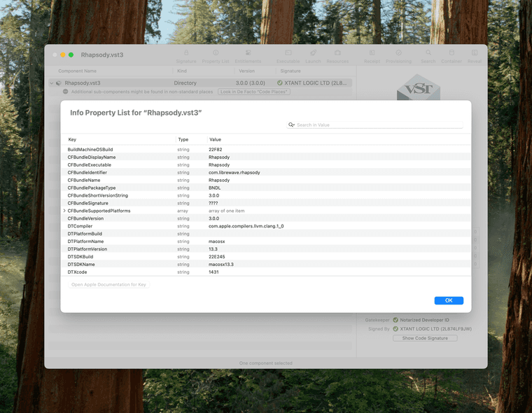Screen dimensions: 532x413
Task: Select the CFBundleIdentifier key
Action: pos(87,172)
